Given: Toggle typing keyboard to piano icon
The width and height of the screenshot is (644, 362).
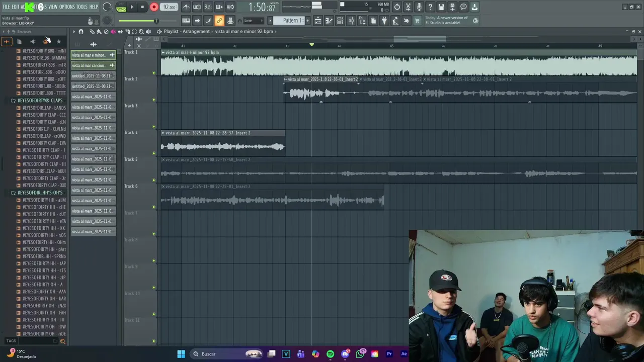Looking at the screenshot, I should [x=186, y=21].
